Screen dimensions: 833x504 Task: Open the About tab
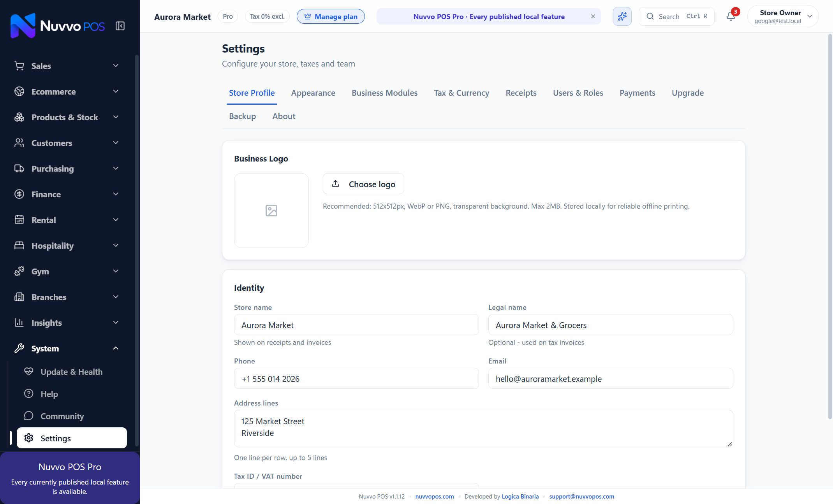(x=284, y=116)
